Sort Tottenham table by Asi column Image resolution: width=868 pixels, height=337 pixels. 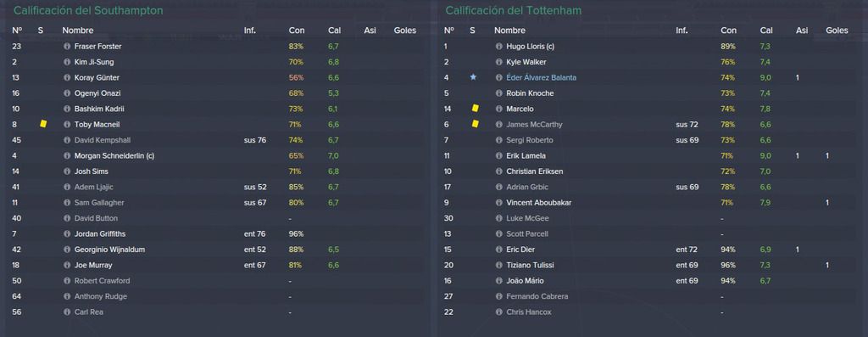coord(802,31)
